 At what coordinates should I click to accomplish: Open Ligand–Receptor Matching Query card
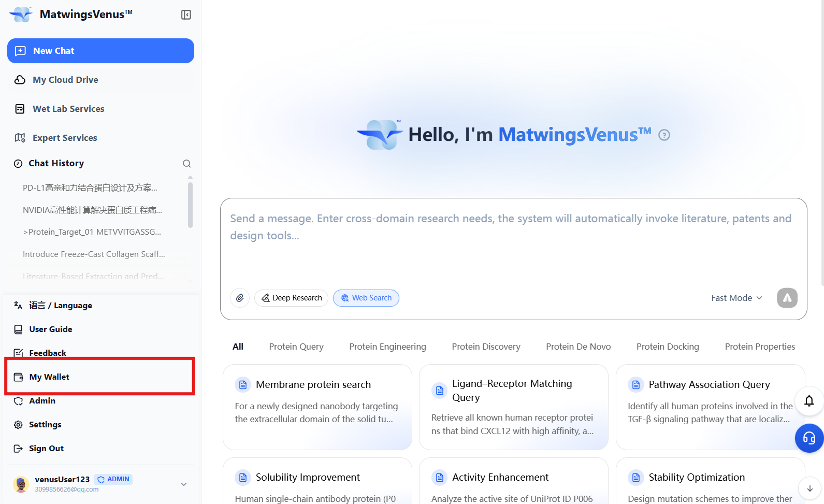514,407
